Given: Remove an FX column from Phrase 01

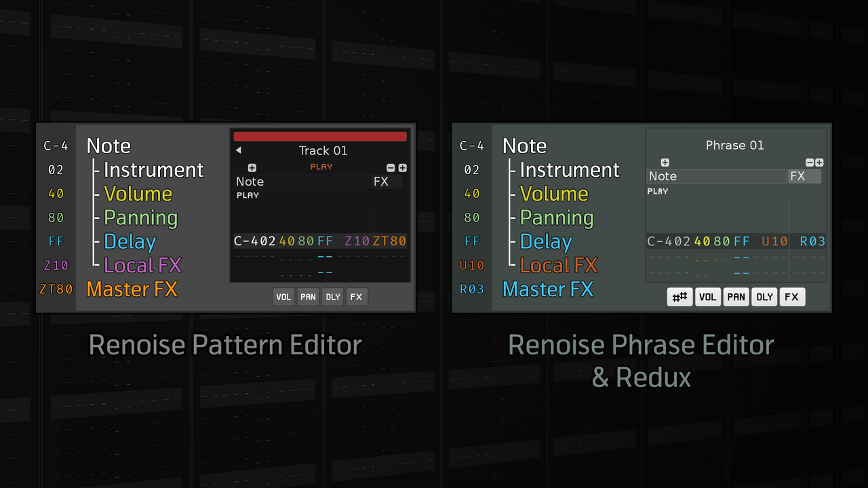Looking at the screenshot, I should click(x=810, y=163).
